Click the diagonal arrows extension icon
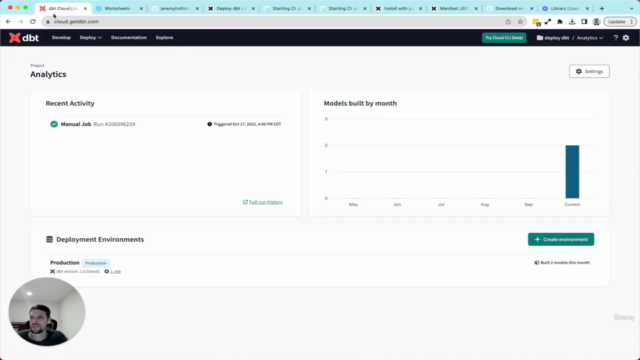640x360 pixels. pos(548,22)
